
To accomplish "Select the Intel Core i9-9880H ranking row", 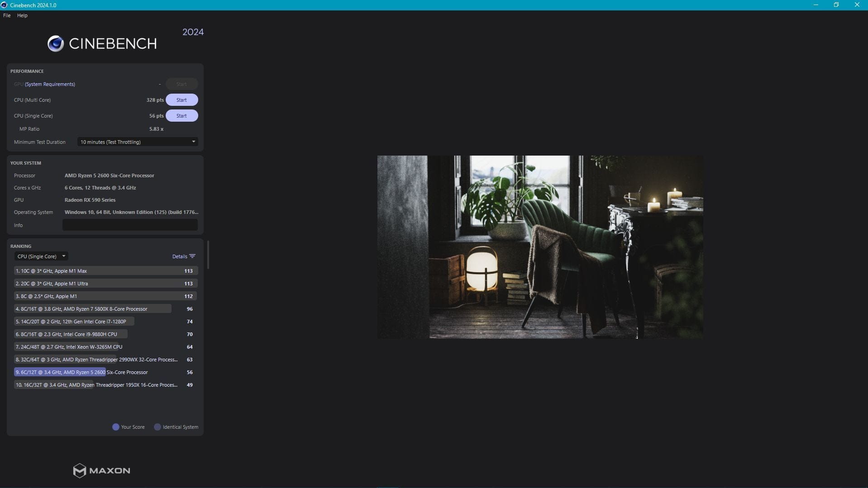I will pos(106,334).
